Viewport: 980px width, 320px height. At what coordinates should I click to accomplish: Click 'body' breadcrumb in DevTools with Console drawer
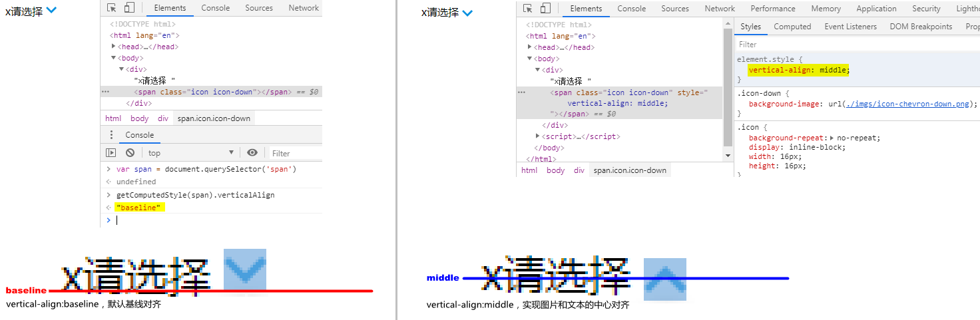pyautogui.click(x=140, y=118)
